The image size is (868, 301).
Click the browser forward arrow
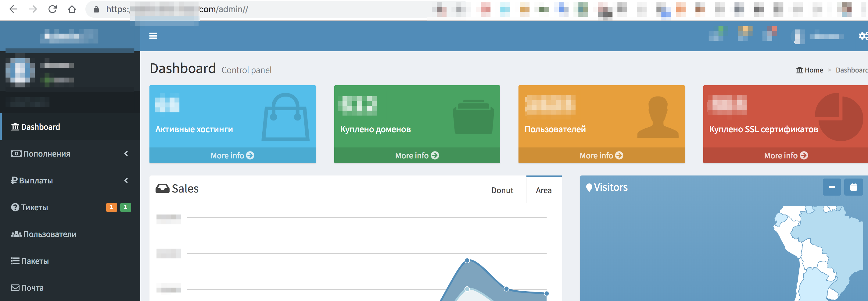(33, 9)
